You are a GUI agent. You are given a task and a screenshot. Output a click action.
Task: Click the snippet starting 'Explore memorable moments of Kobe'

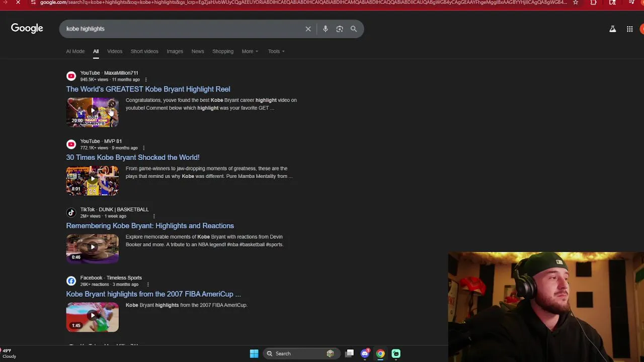(205, 241)
